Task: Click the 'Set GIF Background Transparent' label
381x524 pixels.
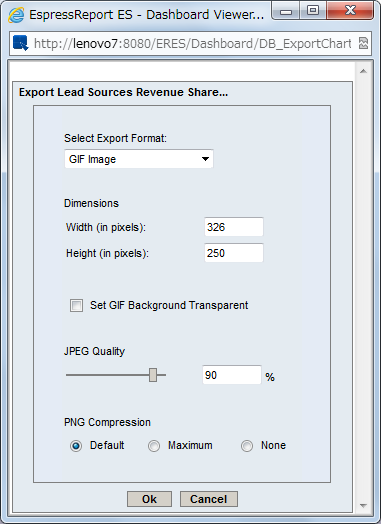Action: click(x=169, y=305)
